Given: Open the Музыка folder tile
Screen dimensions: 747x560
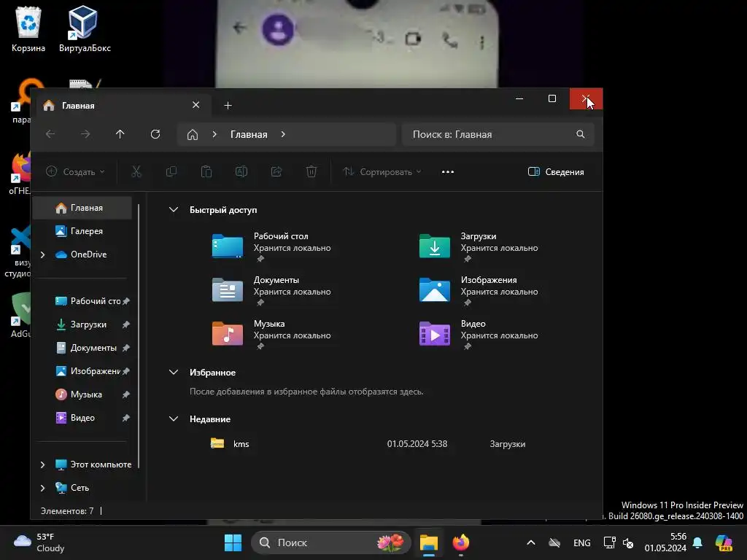Looking at the screenshot, I should point(271,334).
